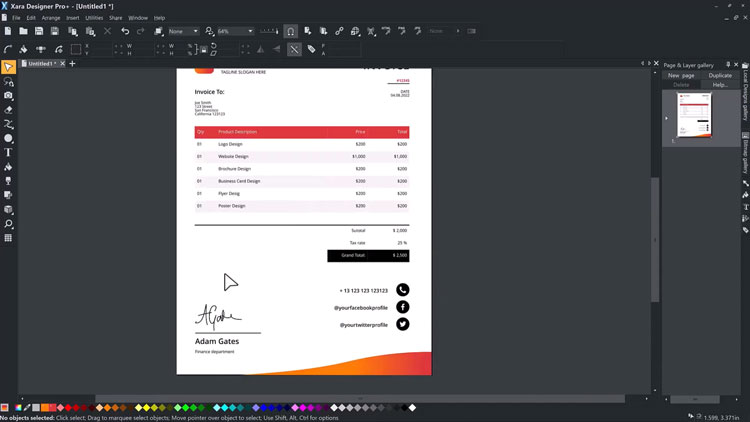Viewport: 750px width, 422px height.
Task: Open the Insert menu
Action: pos(73,18)
